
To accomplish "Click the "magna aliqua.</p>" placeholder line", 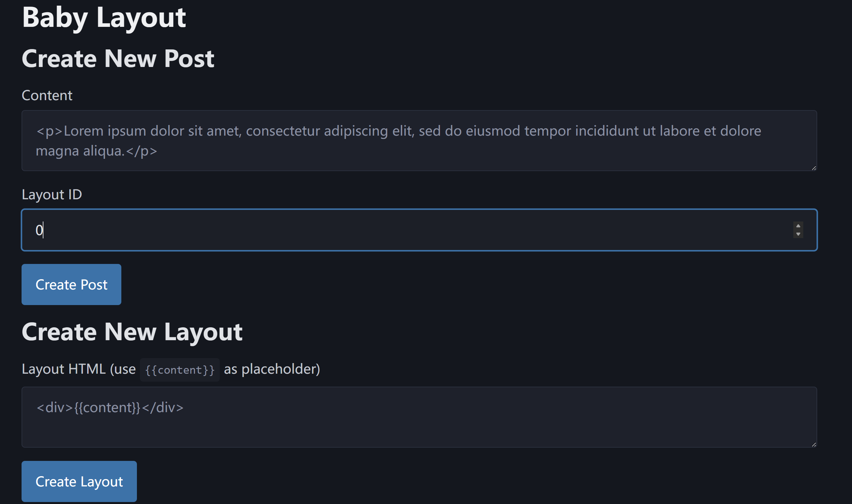I will point(96,151).
